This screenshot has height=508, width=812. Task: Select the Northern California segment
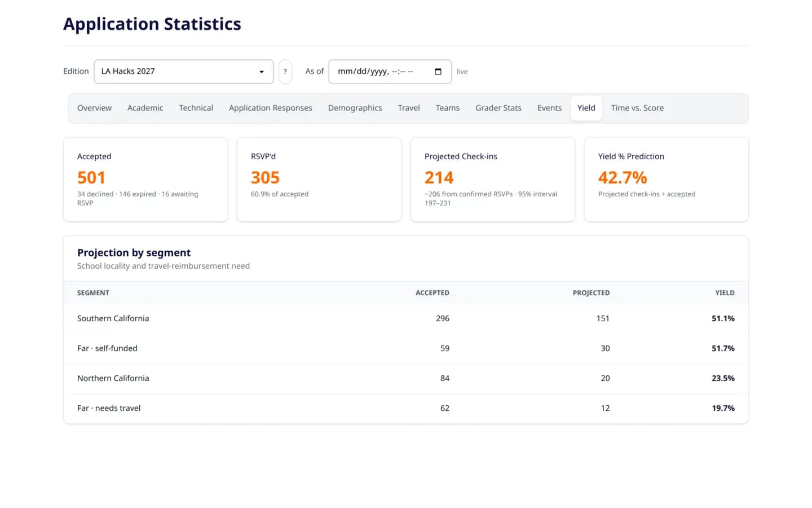point(406,378)
